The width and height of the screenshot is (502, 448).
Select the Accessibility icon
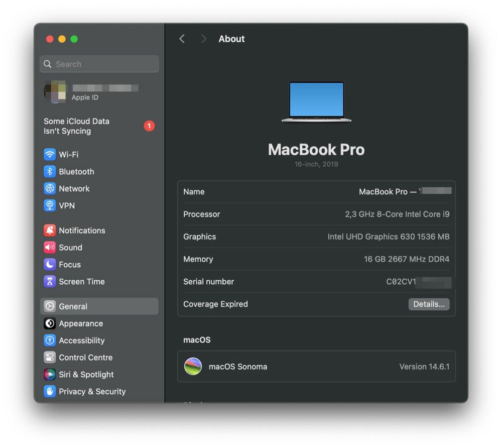(50, 340)
